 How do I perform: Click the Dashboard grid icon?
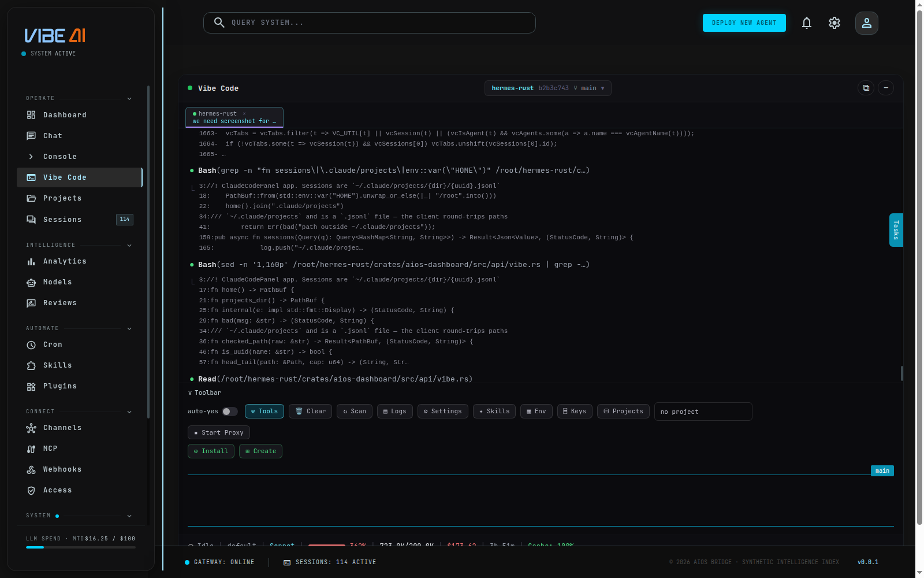31,115
